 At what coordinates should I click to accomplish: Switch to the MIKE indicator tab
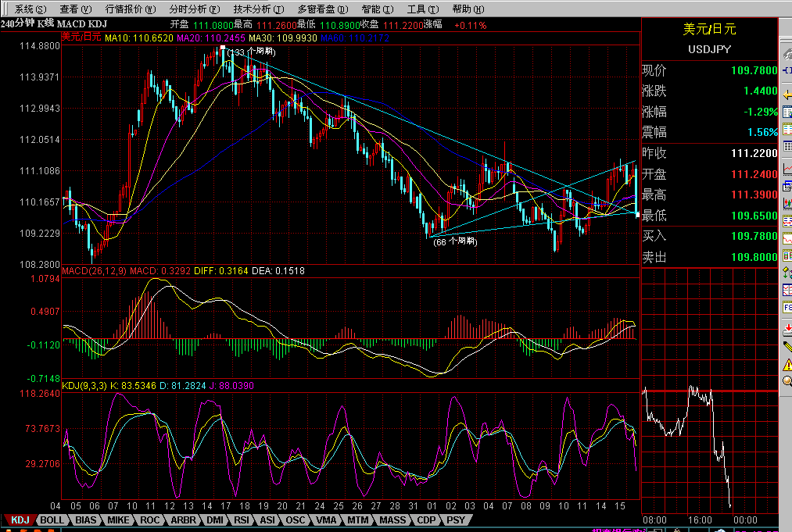tap(118, 520)
